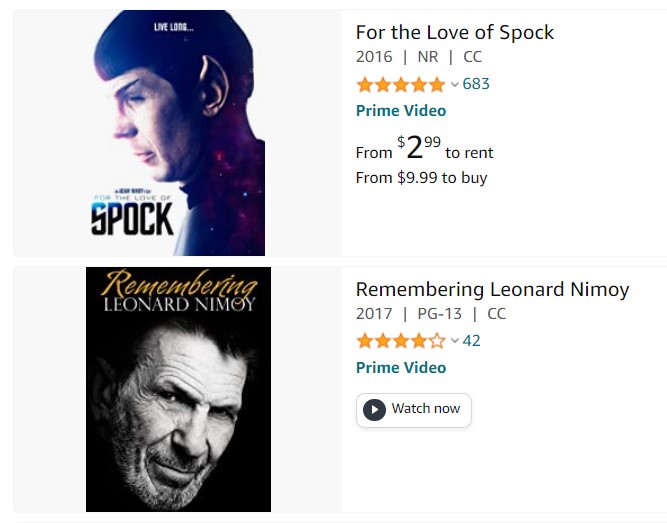Open the For the Love of Spock poster
This screenshot has width=667, height=523.
click(178, 133)
